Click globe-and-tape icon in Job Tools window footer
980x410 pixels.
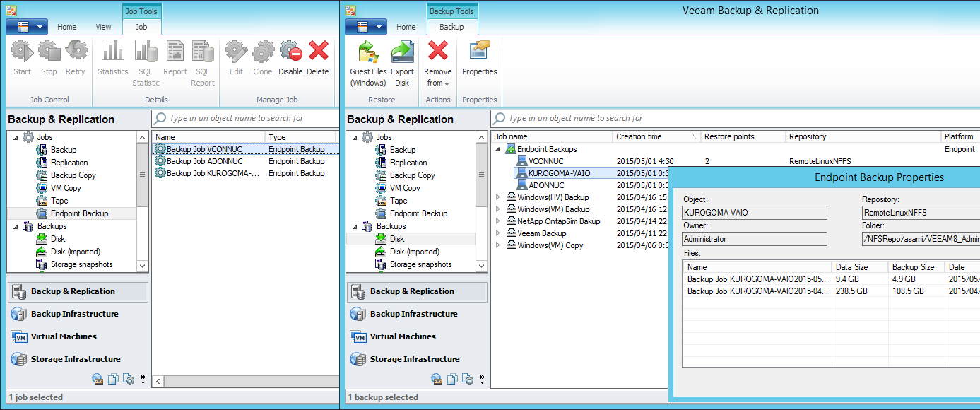pos(98,379)
